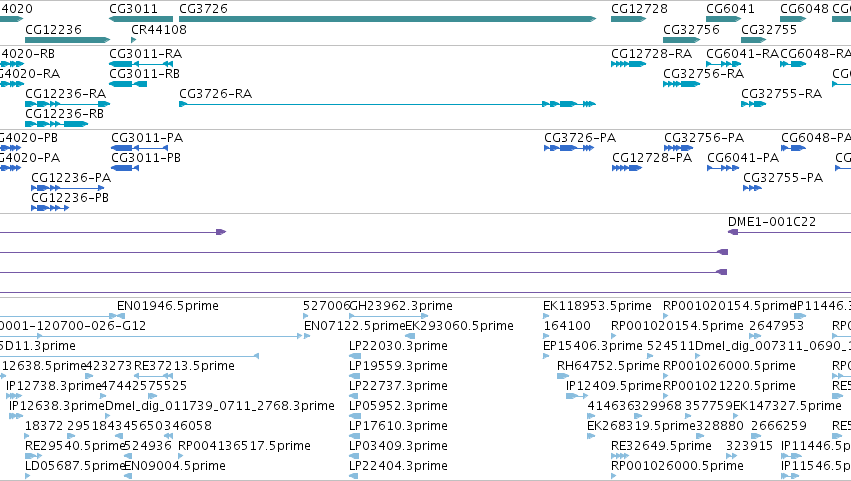The width and height of the screenshot is (851, 481).
Task: Click the RE37213.5prime label
Action: pos(184,366)
